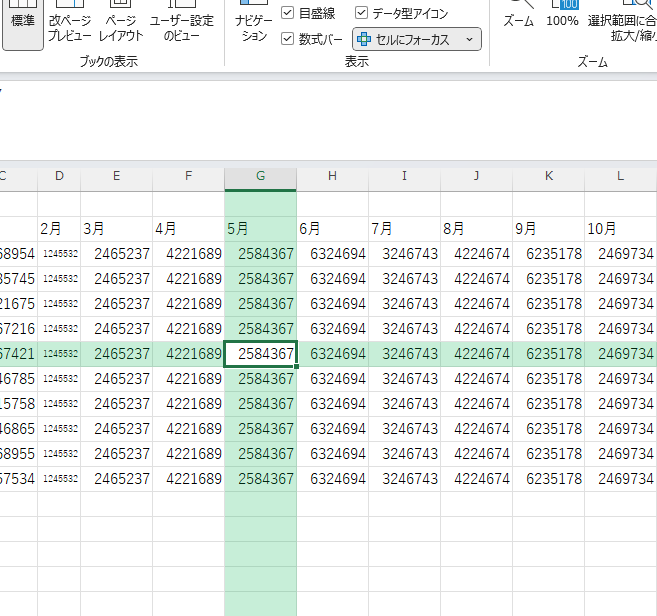Toggle the データ型アイコン checkbox

coord(361,13)
